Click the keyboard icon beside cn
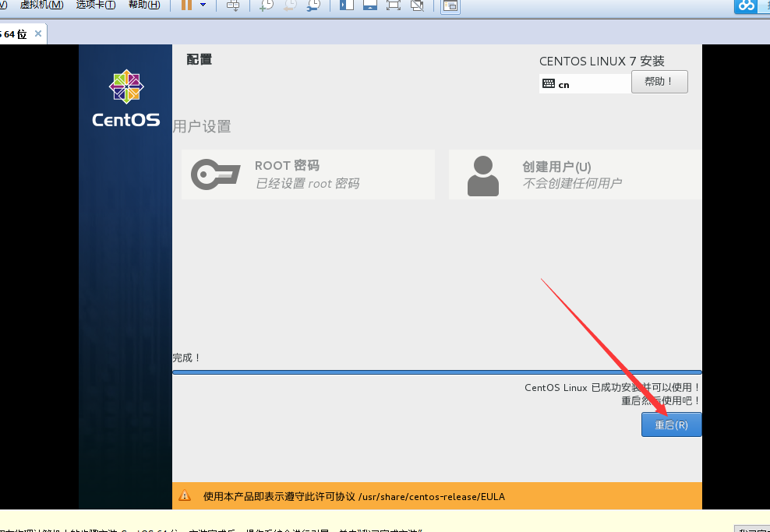Screen dimensions: 770x532 [549, 84]
